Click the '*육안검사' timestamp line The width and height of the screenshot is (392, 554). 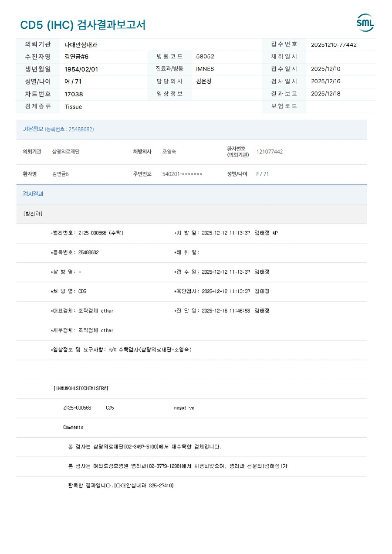point(222,291)
